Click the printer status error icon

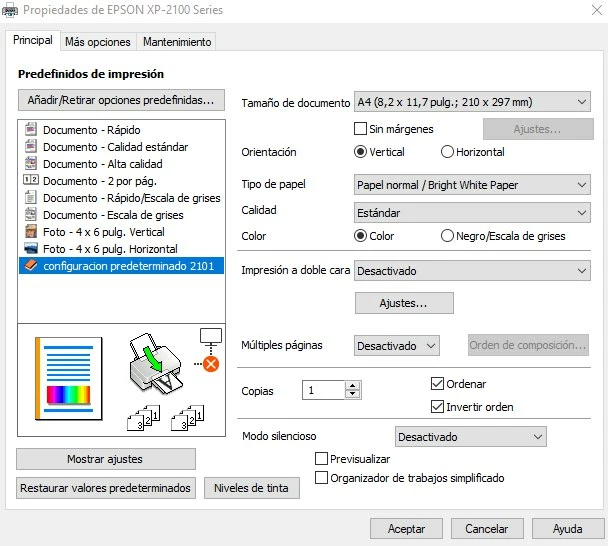tap(211, 364)
